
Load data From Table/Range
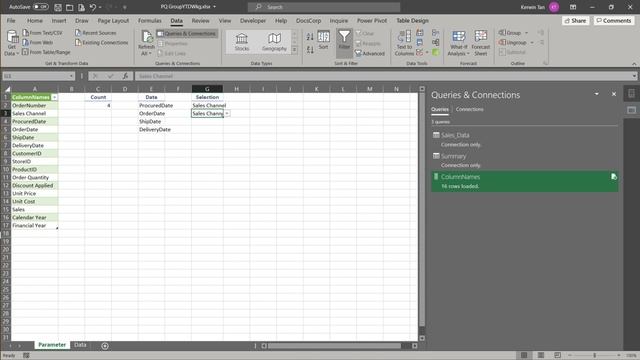click(46, 52)
